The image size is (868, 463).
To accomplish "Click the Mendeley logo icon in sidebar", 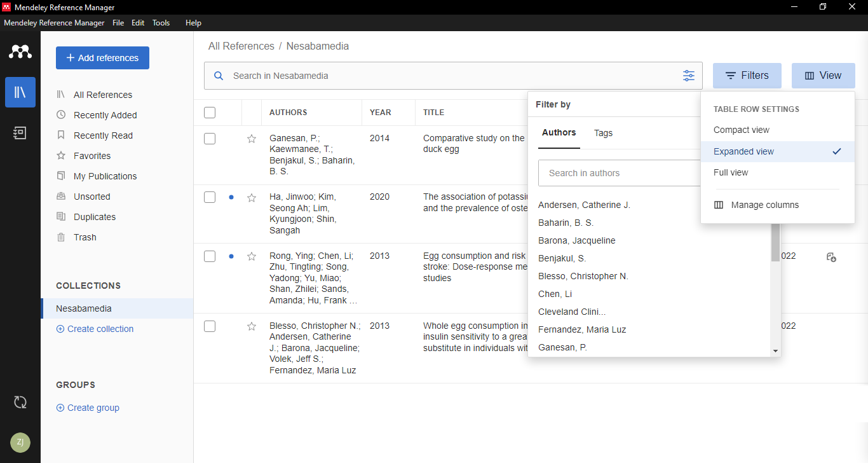I will 20,52.
